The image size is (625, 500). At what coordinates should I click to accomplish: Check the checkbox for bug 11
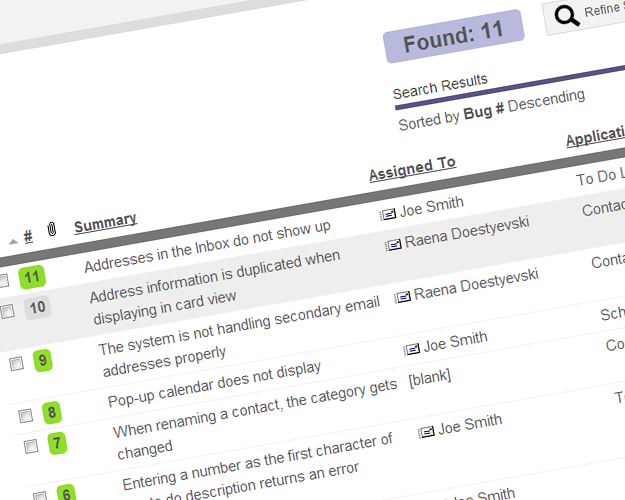click(3, 281)
